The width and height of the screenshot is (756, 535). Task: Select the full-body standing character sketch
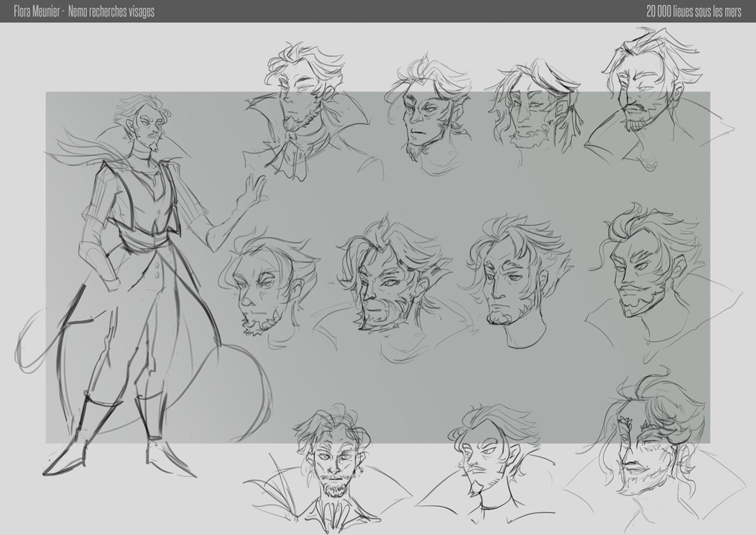pos(145,285)
